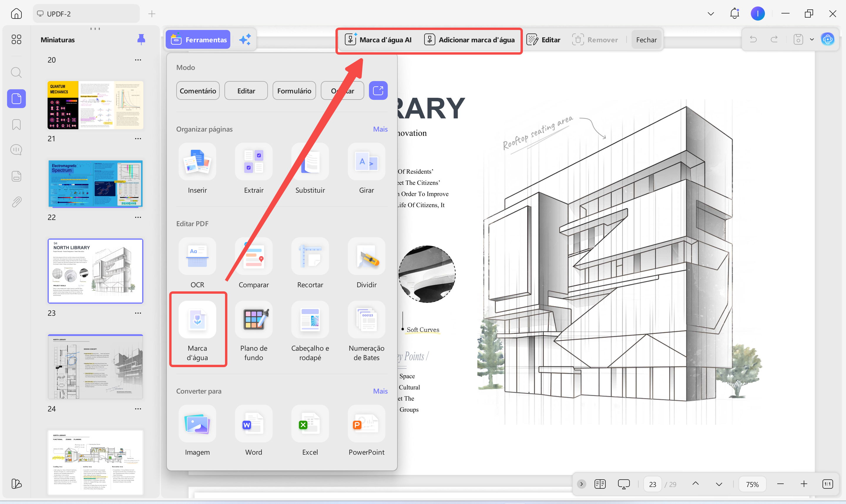Zoom in with the plus button

804,484
